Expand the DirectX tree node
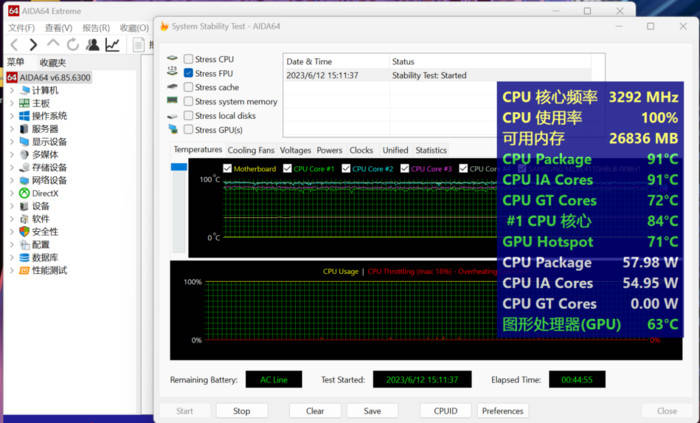 point(12,193)
